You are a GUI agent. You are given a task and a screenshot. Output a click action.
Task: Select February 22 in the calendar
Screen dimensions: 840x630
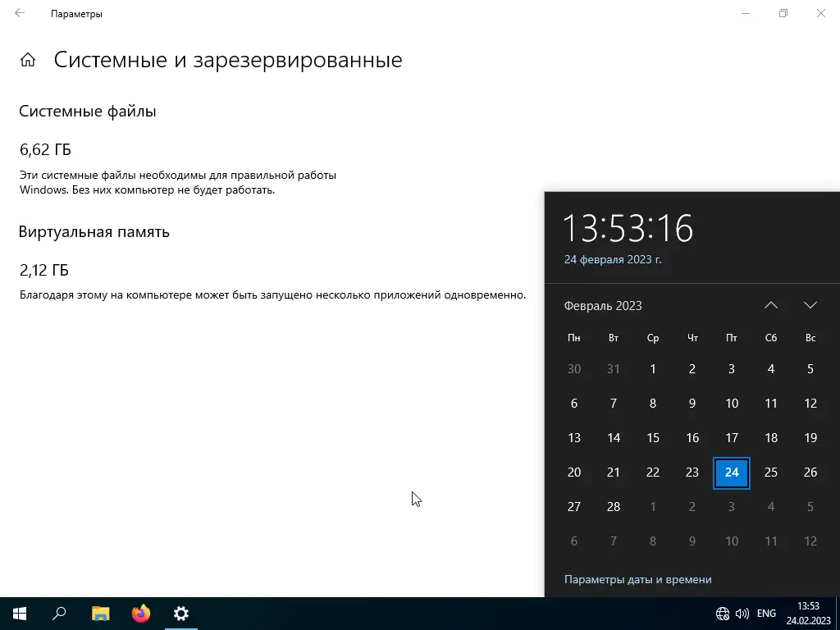click(652, 472)
